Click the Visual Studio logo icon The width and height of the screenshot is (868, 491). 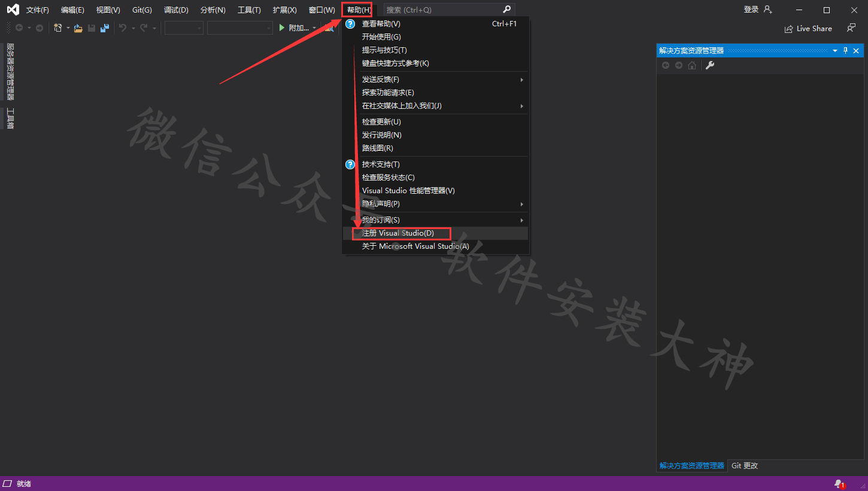click(x=13, y=10)
